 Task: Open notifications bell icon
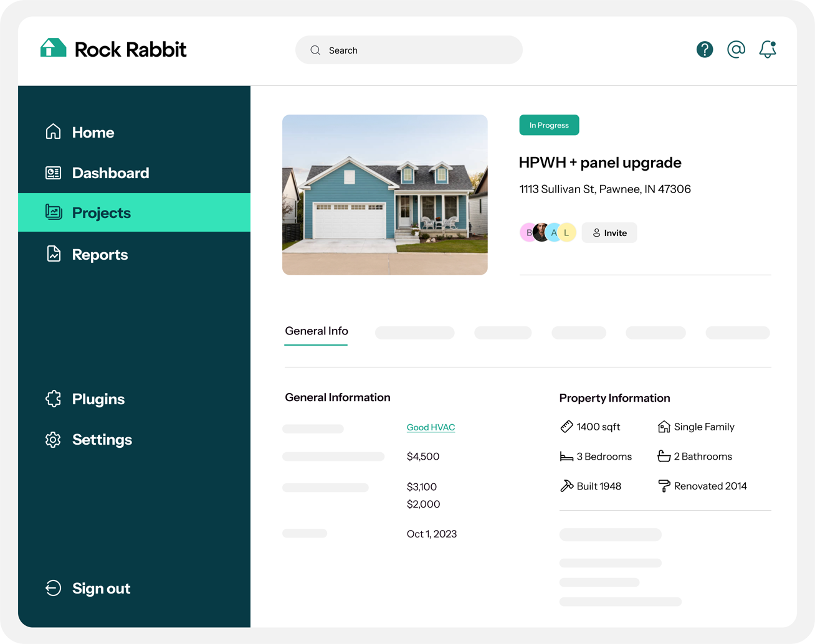768,50
